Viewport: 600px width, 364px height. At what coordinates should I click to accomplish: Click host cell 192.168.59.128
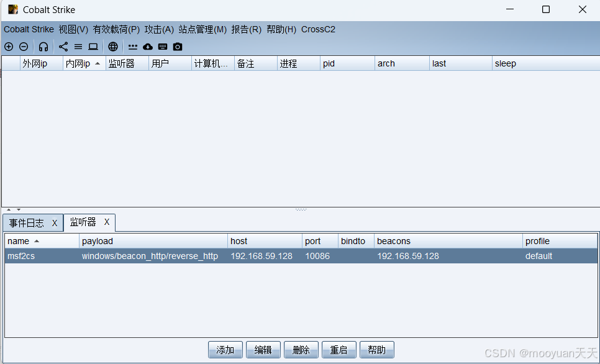click(x=265, y=256)
